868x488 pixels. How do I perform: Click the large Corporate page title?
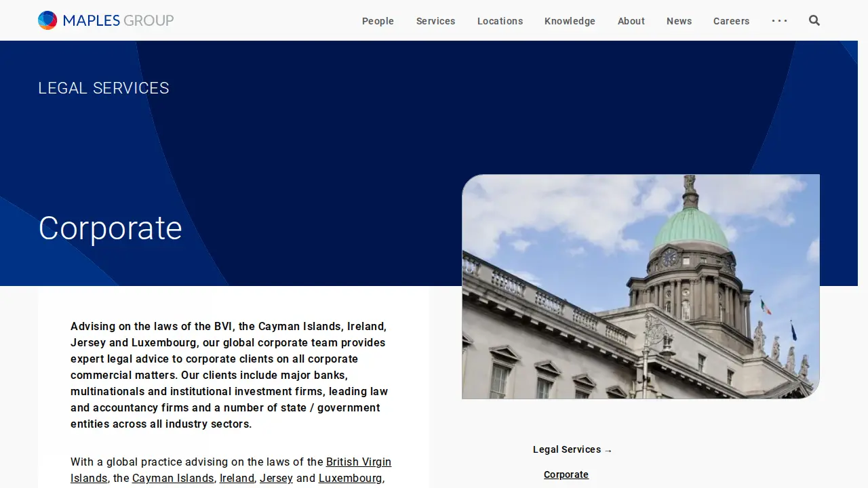[x=110, y=228]
